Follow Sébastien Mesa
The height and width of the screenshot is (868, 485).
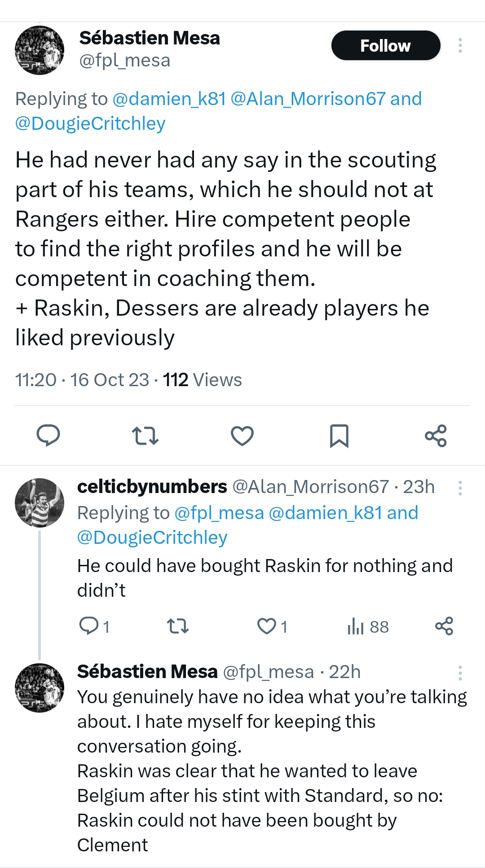(385, 45)
